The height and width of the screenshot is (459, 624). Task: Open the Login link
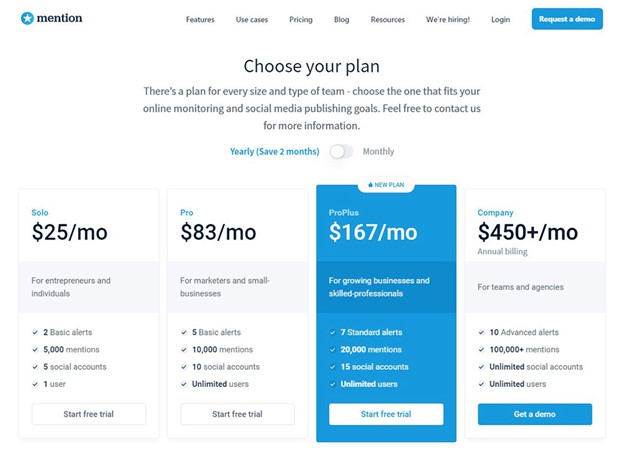[x=500, y=20]
